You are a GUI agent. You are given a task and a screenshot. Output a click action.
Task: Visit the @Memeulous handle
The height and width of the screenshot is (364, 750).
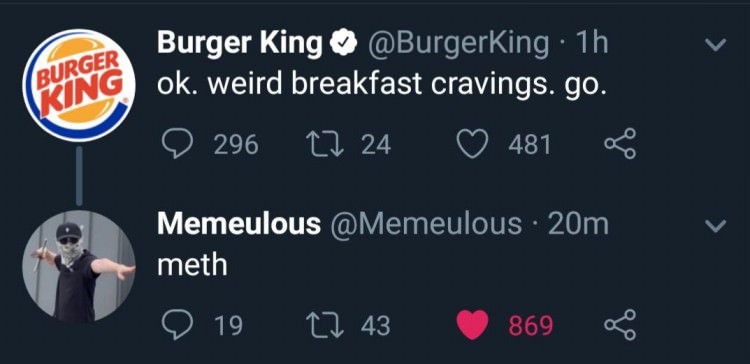[426, 224]
